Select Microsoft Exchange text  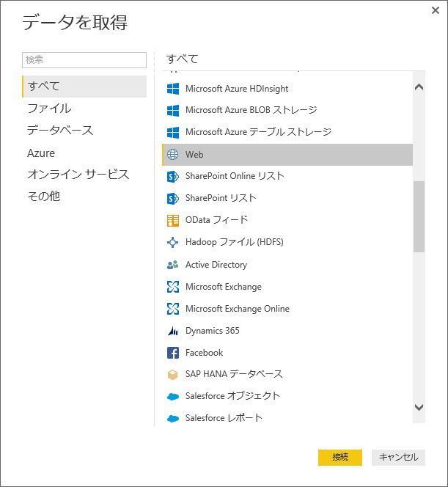point(223,287)
